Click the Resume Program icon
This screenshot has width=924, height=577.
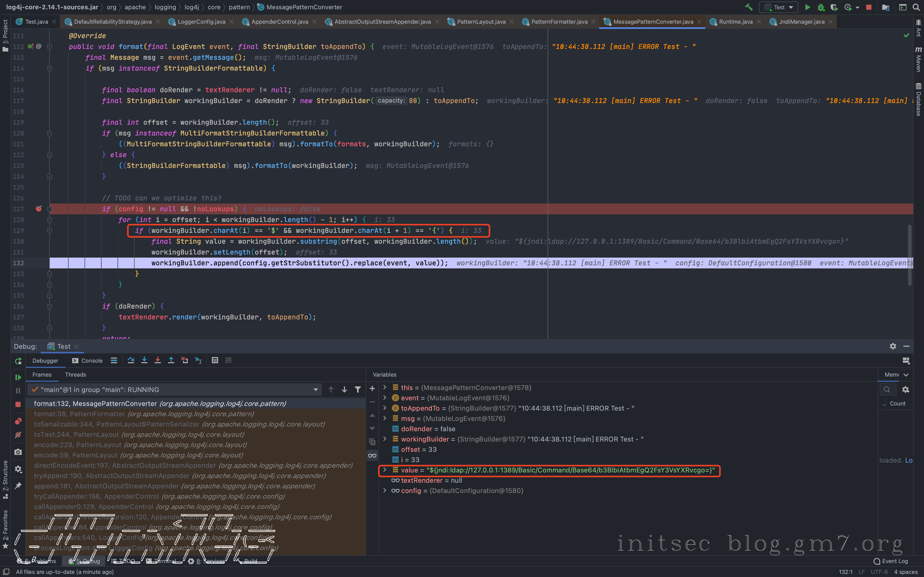(18, 377)
